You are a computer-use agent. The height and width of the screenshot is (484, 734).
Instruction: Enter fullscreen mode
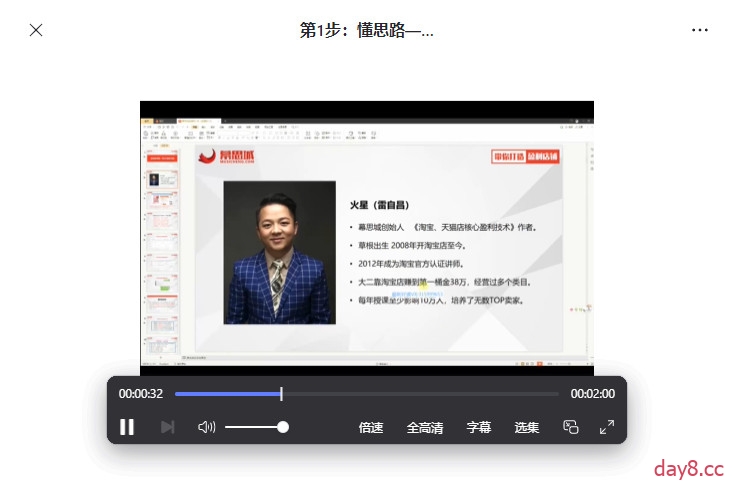click(607, 427)
